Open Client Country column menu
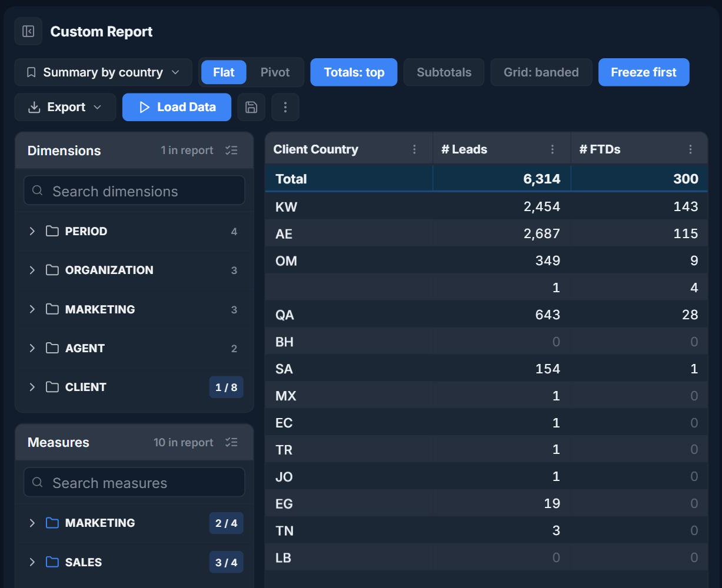This screenshot has height=588, width=722. [414, 149]
